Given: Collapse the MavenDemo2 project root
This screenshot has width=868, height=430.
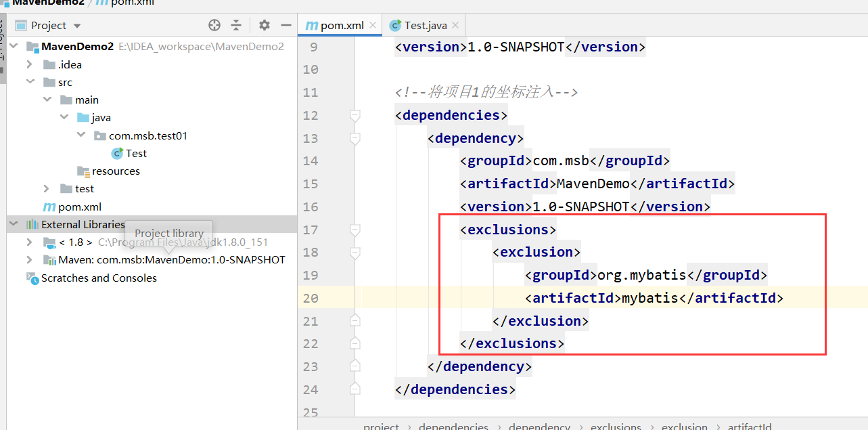Looking at the screenshot, I should (14, 47).
